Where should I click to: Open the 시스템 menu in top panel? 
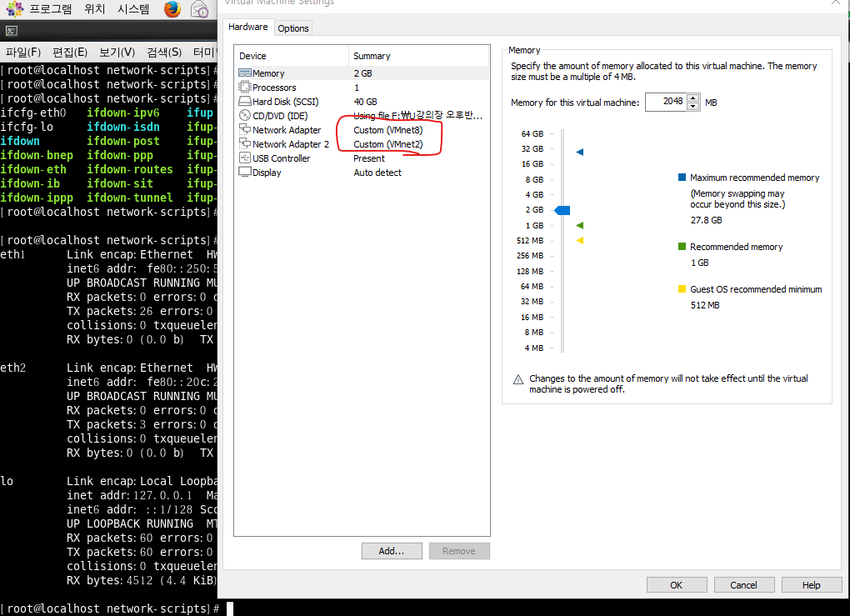[x=133, y=8]
